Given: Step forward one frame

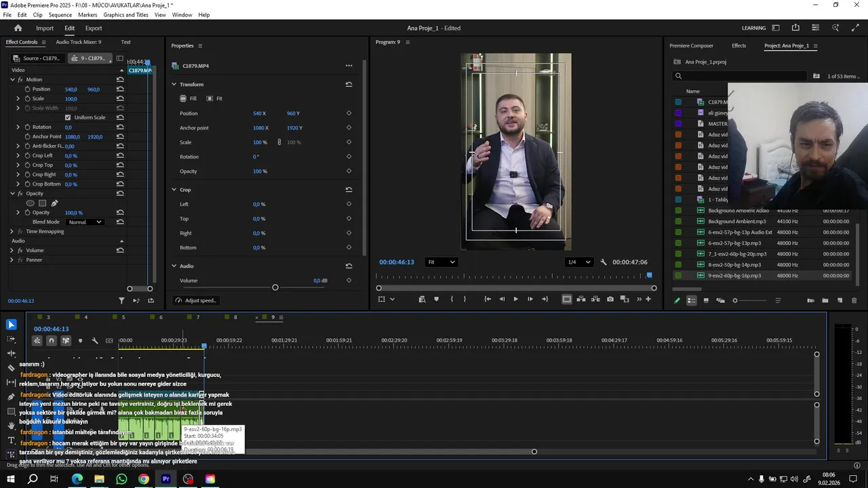Looking at the screenshot, I should coord(530,299).
